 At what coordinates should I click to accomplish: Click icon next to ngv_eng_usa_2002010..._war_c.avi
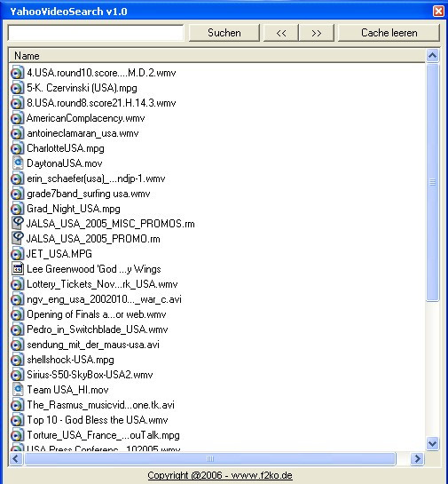point(17,299)
